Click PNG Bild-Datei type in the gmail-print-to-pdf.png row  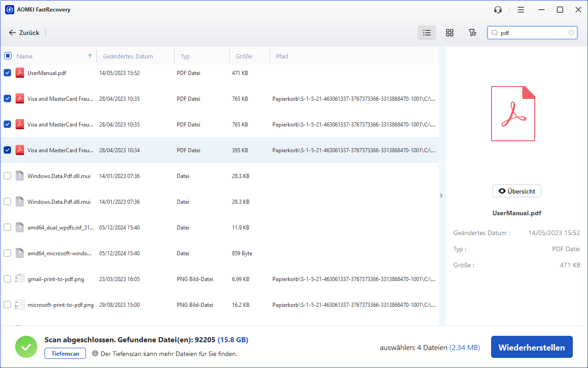[x=195, y=279]
